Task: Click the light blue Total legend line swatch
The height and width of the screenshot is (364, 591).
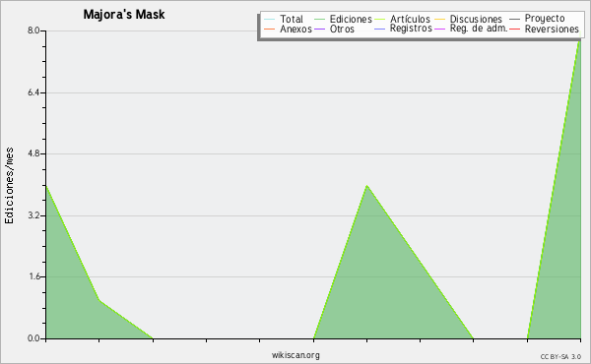Action: coord(270,20)
